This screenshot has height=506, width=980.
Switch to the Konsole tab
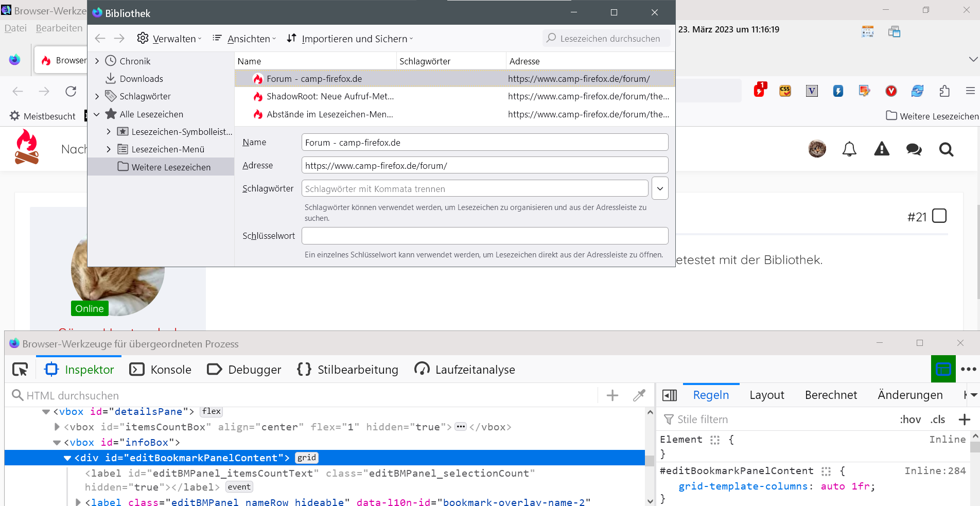(x=161, y=370)
